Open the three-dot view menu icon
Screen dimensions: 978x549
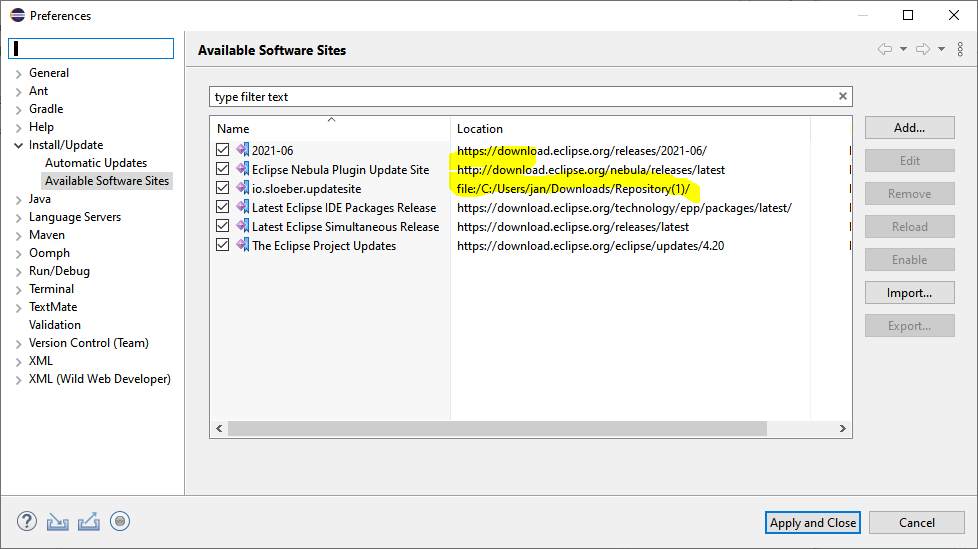coord(960,49)
